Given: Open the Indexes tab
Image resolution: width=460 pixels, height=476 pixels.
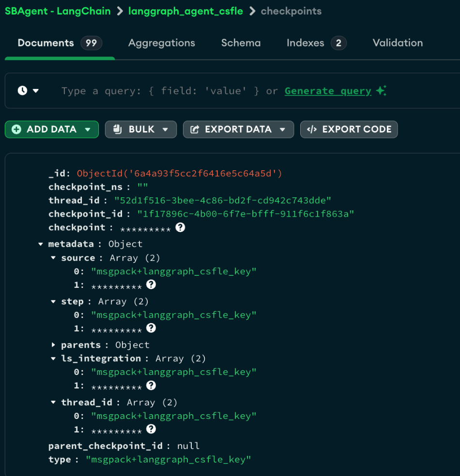Looking at the screenshot, I should [x=316, y=43].
